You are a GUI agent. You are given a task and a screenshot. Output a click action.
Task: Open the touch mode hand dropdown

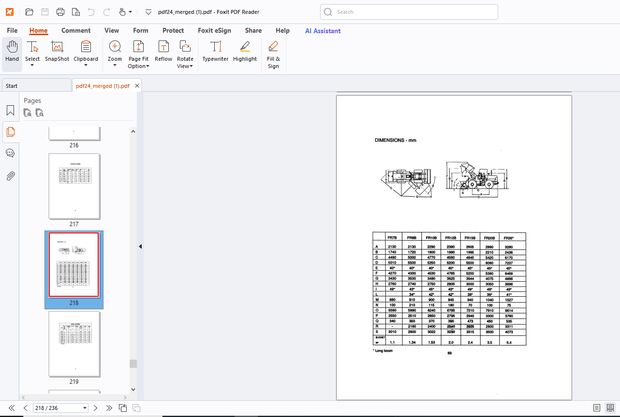(x=125, y=12)
